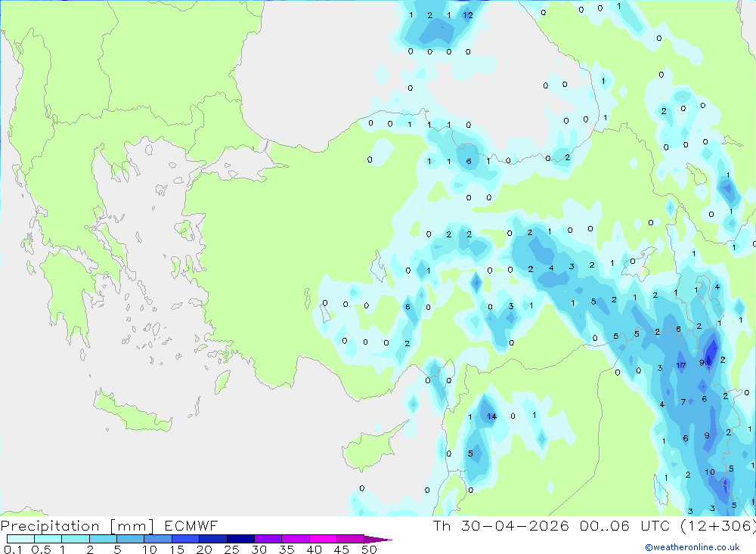Image resolution: width=756 pixels, height=554 pixels.
Task: Click the legend label '25'
Action: [231, 549]
